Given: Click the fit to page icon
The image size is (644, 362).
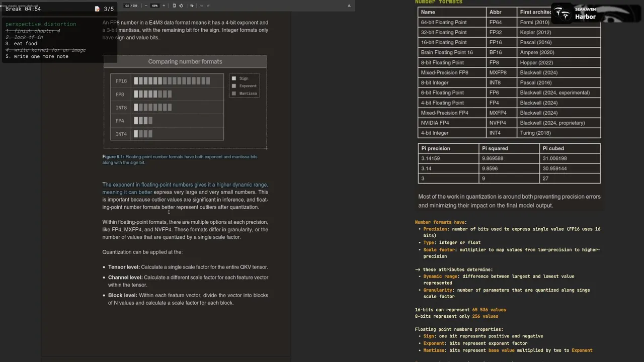Looking at the screenshot, I should [x=174, y=6].
